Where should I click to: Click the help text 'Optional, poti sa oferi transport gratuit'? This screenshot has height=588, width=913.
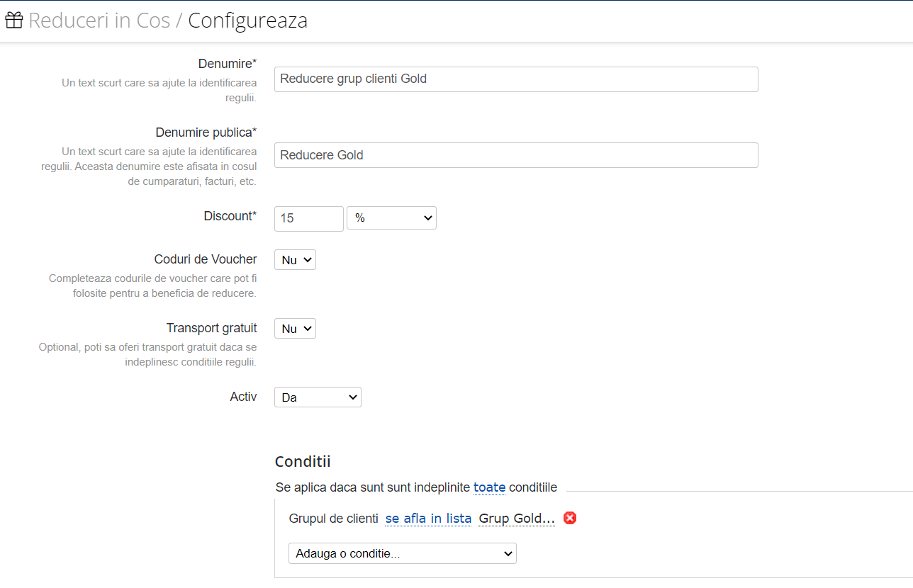pyautogui.click(x=147, y=354)
